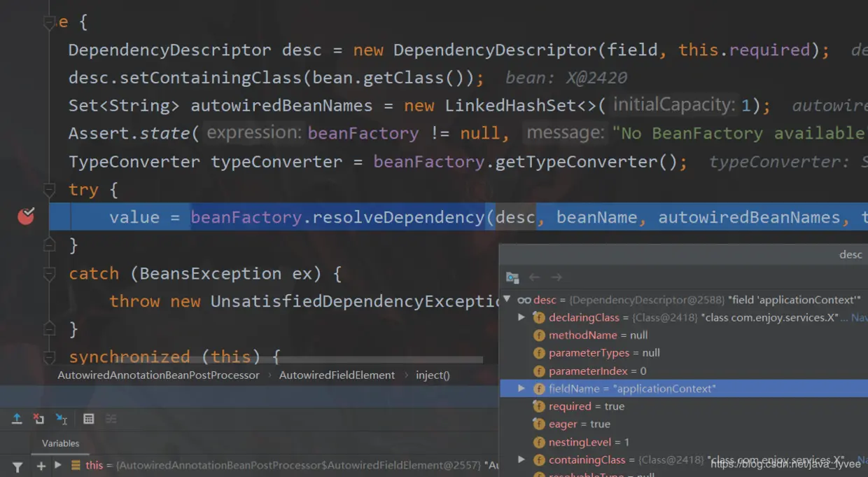Toggle the fold marker beside the brace after resolveDependency
The image size is (868, 477).
pyautogui.click(x=49, y=244)
